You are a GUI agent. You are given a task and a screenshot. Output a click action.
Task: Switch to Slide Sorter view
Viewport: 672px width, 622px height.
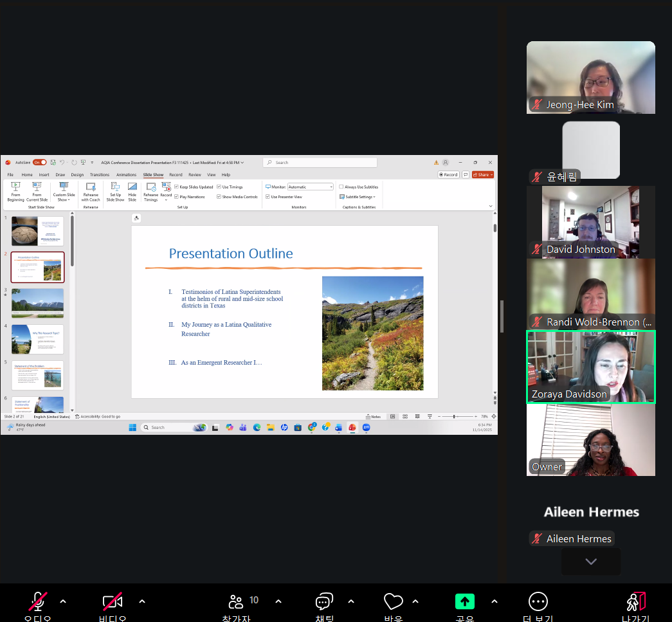(405, 416)
